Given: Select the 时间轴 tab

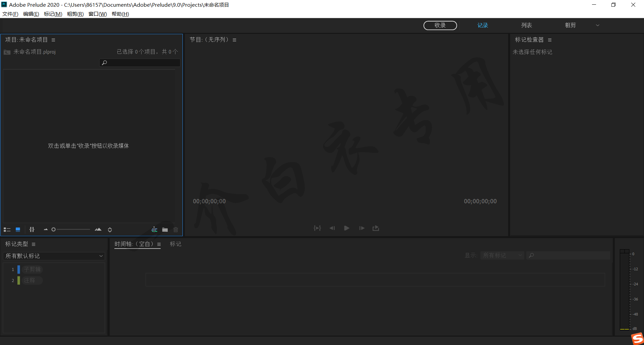Looking at the screenshot, I should click(x=134, y=244).
